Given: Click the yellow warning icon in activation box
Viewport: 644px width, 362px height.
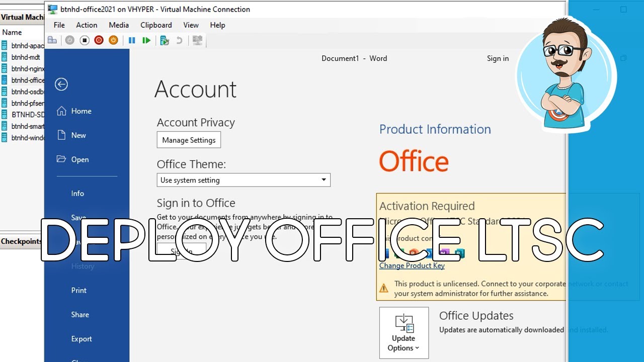Looking at the screenshot, I should point(384,288).
